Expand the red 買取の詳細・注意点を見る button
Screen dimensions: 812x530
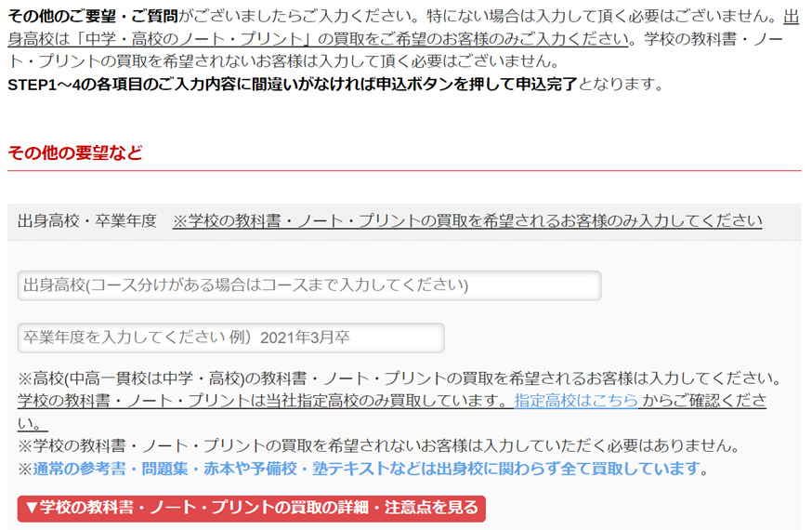[251, 508]
